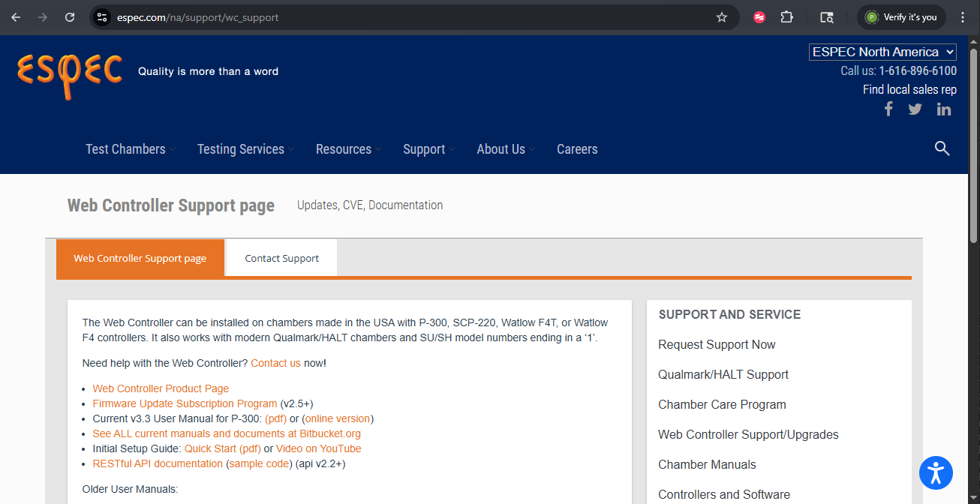Bookmark this page with the star icon
Image resolution: width=980 pixels, height=504 pixels.
pyautogui.click(x=722, y=17)
